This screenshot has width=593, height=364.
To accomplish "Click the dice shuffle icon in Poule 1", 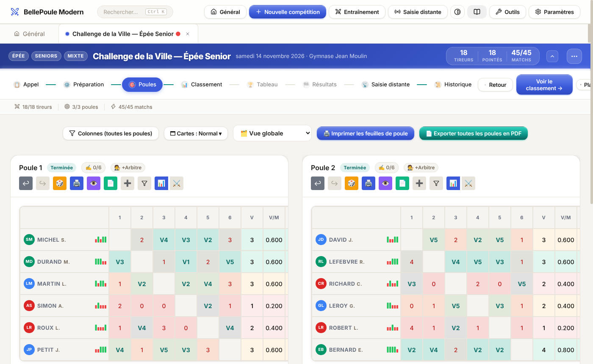I will pyautogui.click(x=60, y=183).
